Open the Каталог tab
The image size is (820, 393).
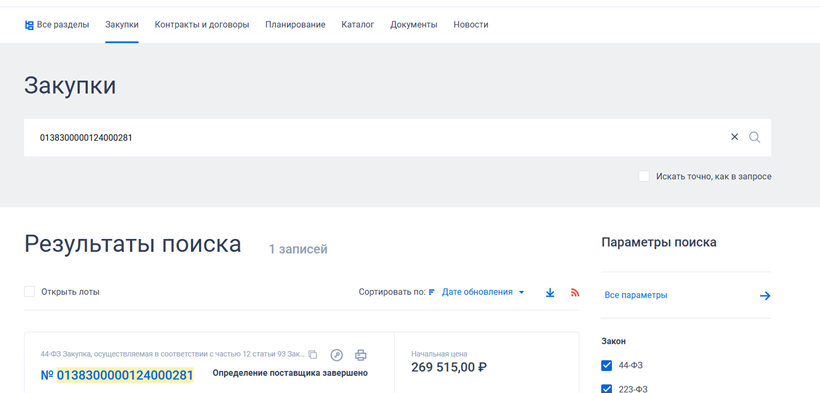(x=358, y=25)
